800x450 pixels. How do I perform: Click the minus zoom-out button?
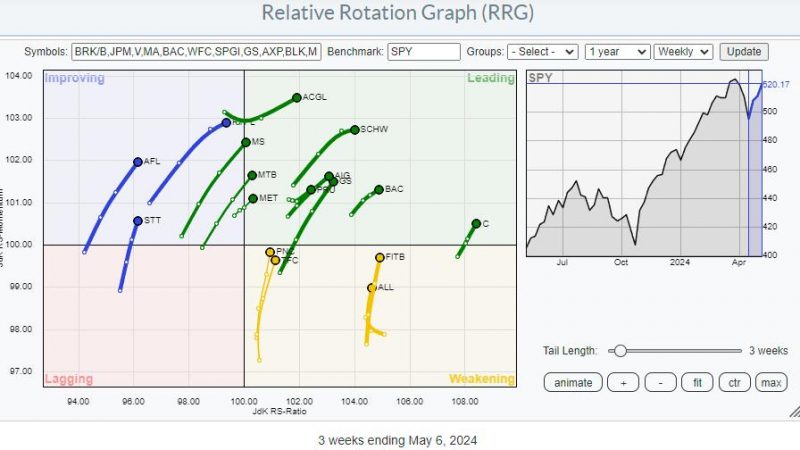pos(660,383)
